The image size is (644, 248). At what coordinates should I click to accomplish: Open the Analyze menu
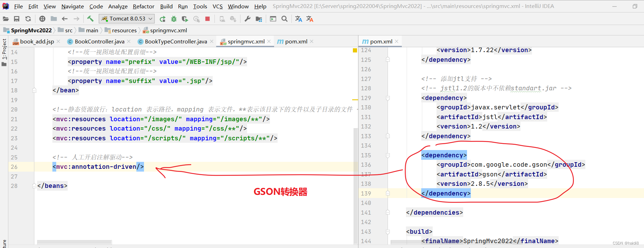(x=118, y=6)
